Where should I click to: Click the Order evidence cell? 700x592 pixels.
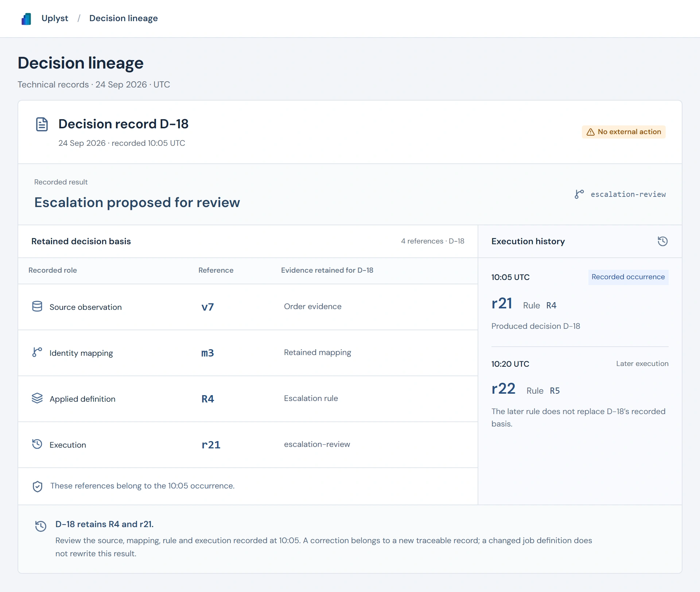(313, 307)
